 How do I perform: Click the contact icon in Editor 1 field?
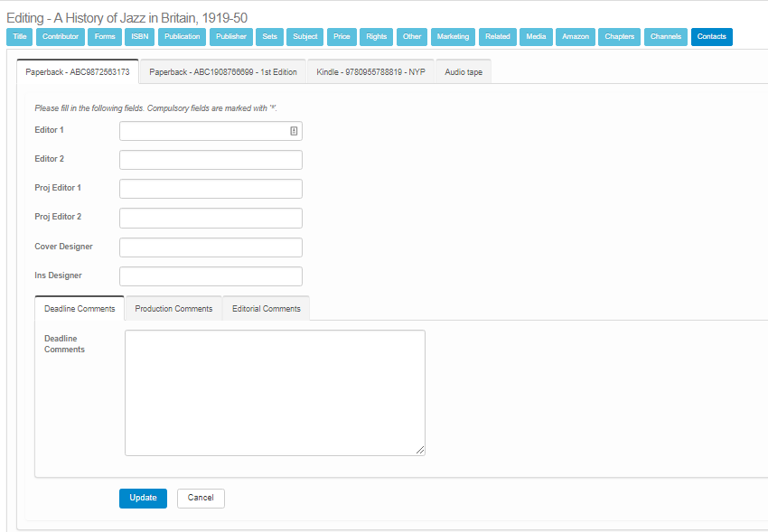pyautogui.click(x=294, y=131)
